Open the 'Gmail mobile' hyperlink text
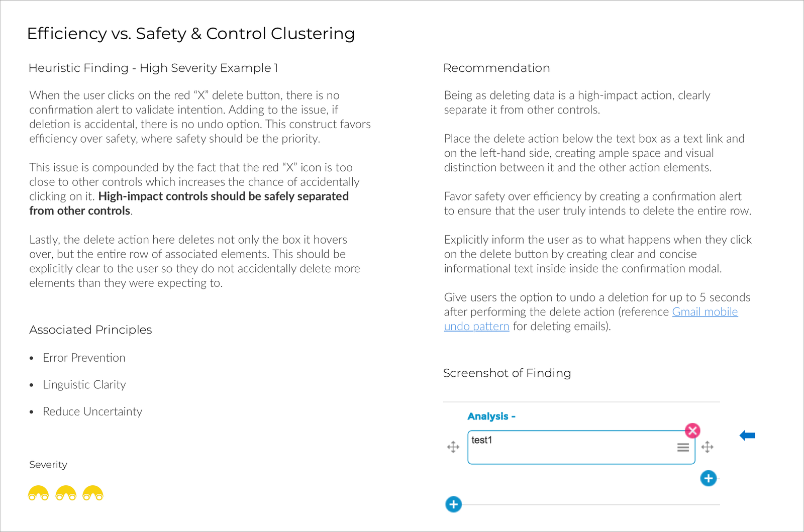Image resolution: width=804 pixels, height=532 pixels. click(705, 312)
